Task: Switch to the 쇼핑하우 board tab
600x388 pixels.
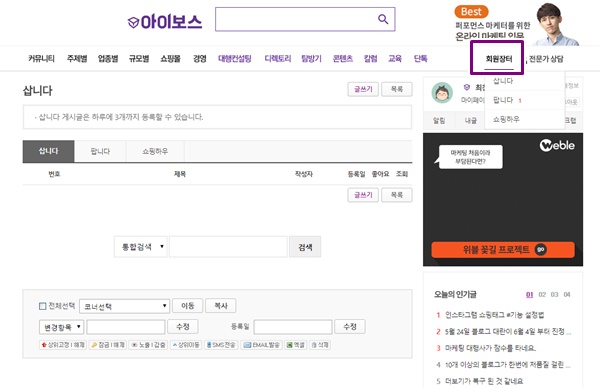Action: click(155, 151)
